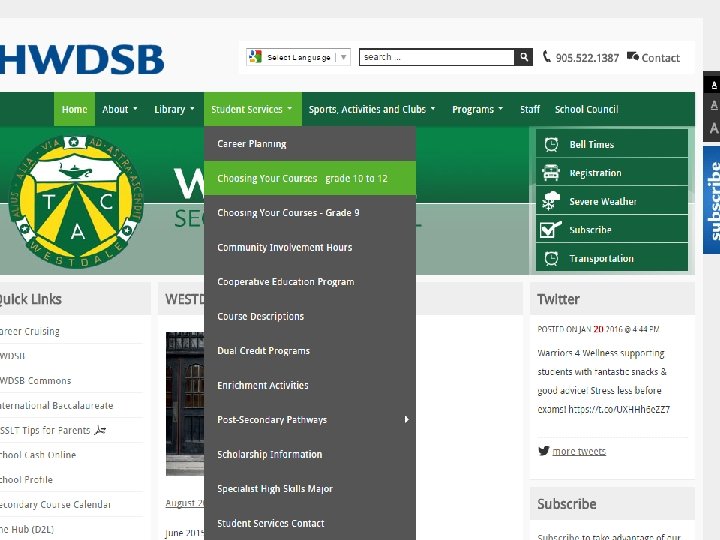Select Choosing Your Courses - Grade 9
720x540 pixels.
(310, 213)
